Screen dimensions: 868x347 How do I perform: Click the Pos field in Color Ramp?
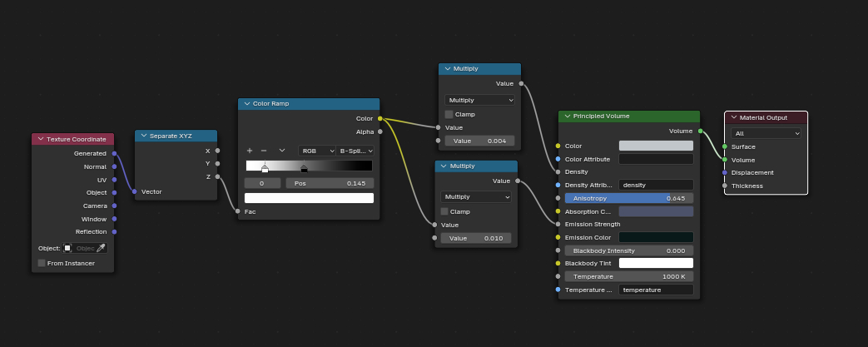tap(330, 183)
